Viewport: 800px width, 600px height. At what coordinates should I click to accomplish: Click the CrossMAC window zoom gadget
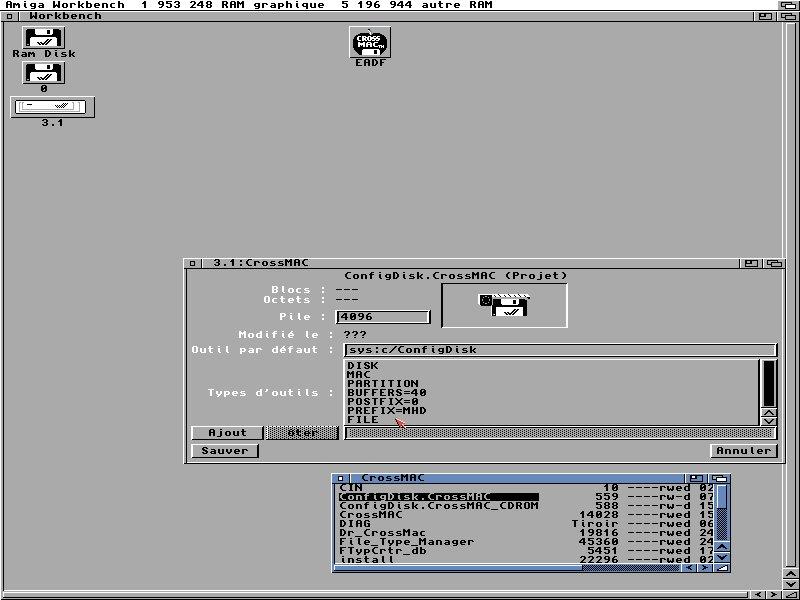point(696,479)
